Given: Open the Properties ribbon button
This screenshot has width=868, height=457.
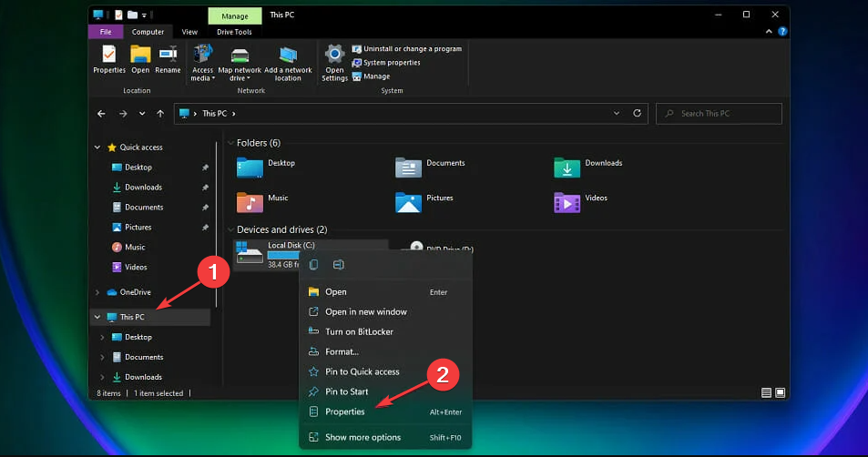Looking at the screenshot, I should (x=109, y=60).
